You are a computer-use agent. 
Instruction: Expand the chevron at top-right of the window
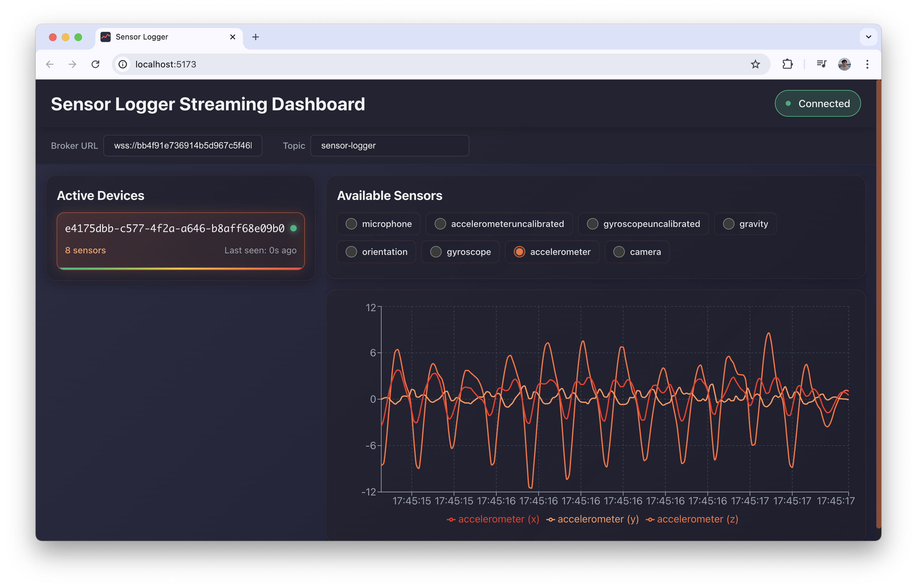868,37
